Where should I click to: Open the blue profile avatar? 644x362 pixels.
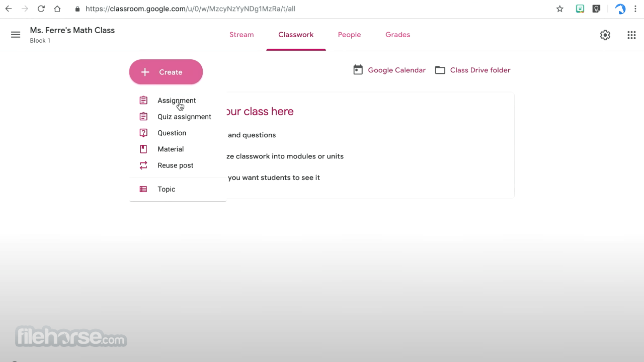tap(620, 9)
